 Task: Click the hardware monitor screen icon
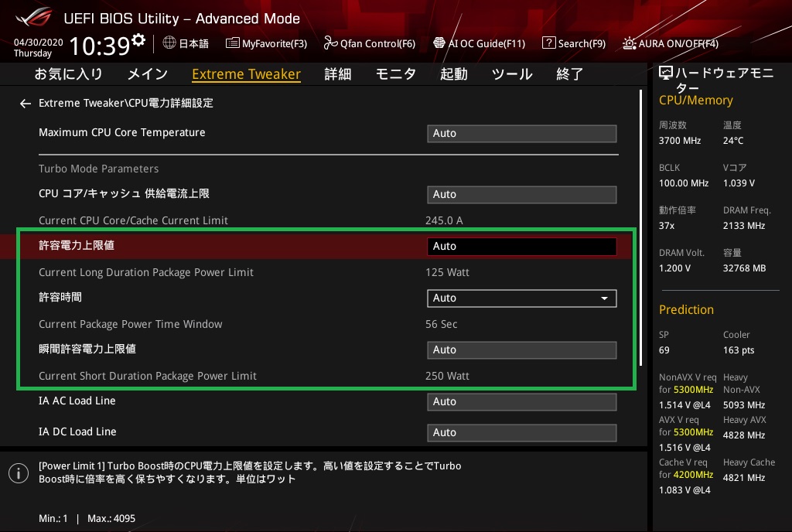(666, 73)
